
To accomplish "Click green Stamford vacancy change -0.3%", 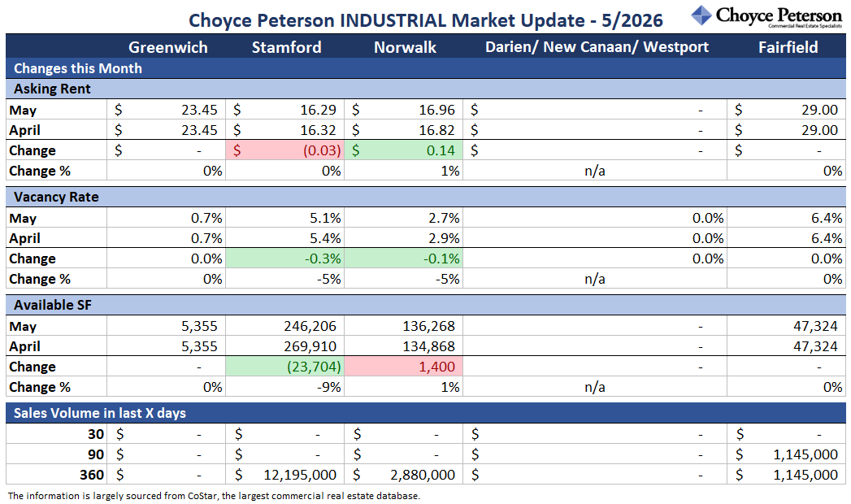I will click(x=285, y=259).
